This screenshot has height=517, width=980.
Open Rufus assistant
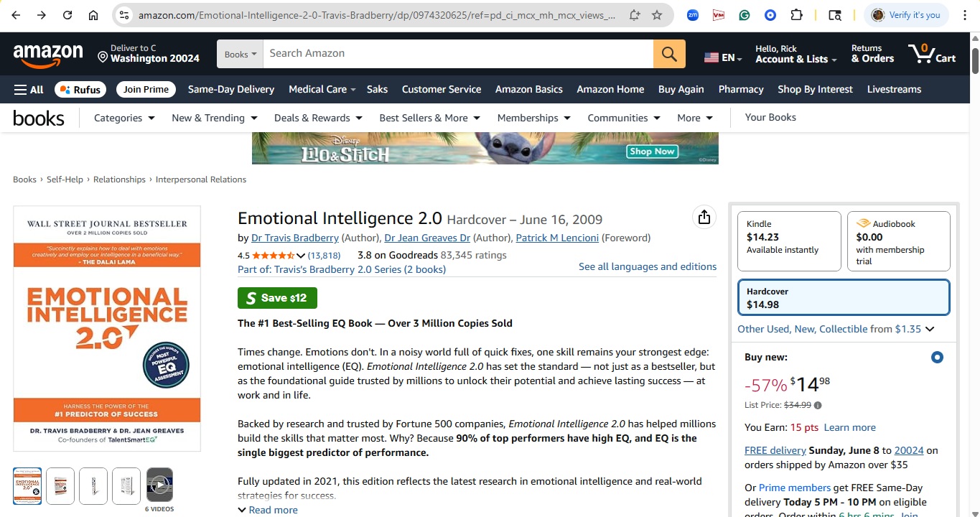pos(80,90)
